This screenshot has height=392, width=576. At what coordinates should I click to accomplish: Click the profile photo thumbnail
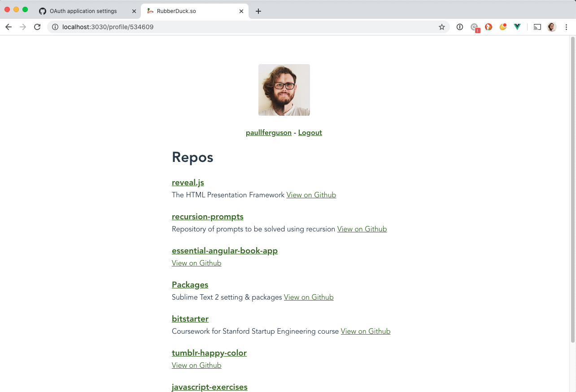click(284, 90)
